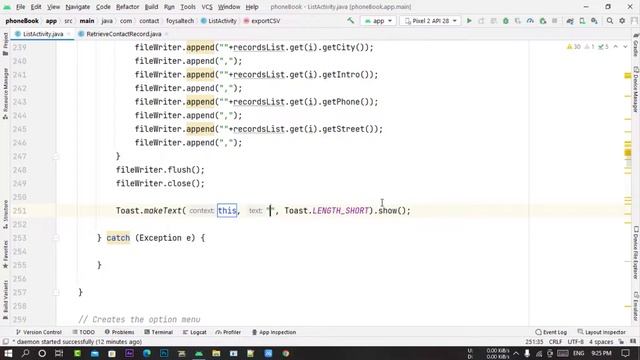Open the Windows Start menu
This screenshot has width=640, height=360.
[8, 353]
